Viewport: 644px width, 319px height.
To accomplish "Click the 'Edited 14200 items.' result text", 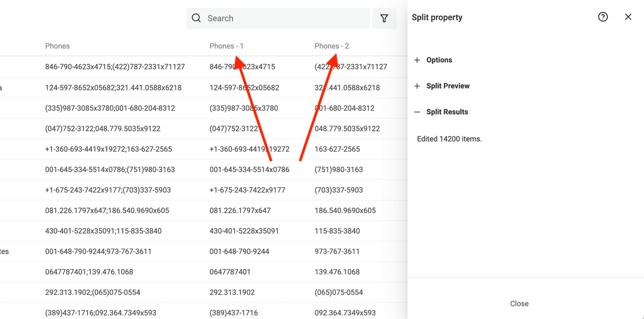I will (x=449, y=139).
